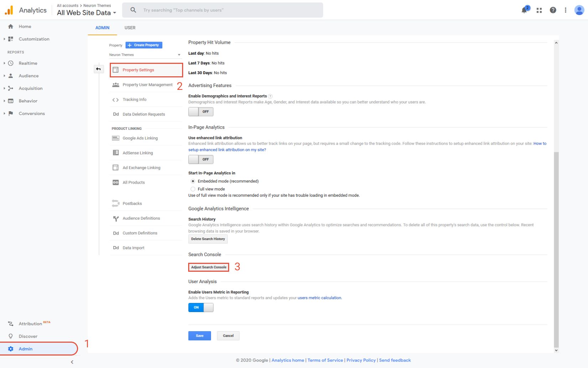Select Tracking Info in property menu
Image resolution: width=588 pixels, height=368 pixels.
[134, 99]
